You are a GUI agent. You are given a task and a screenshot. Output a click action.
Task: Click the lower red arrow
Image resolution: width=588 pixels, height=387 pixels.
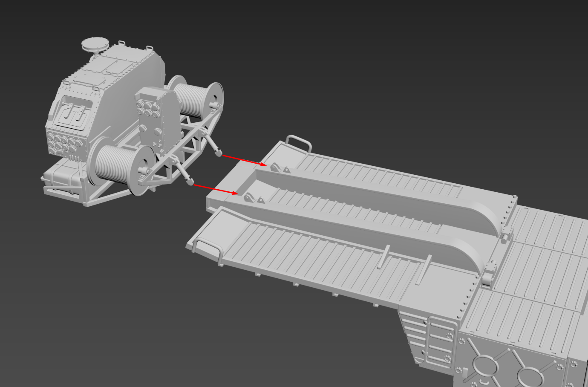216,189
